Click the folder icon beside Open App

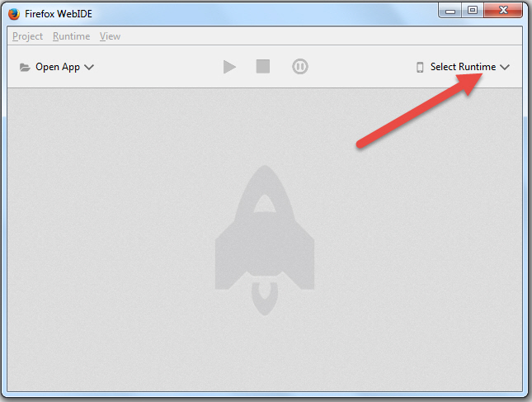25,67
